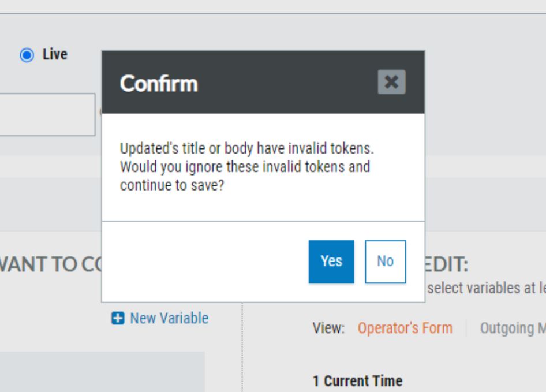Switch view to Outgoing tab
The image size is (546, 392).
pyautogui.click(x=513, y=328)
